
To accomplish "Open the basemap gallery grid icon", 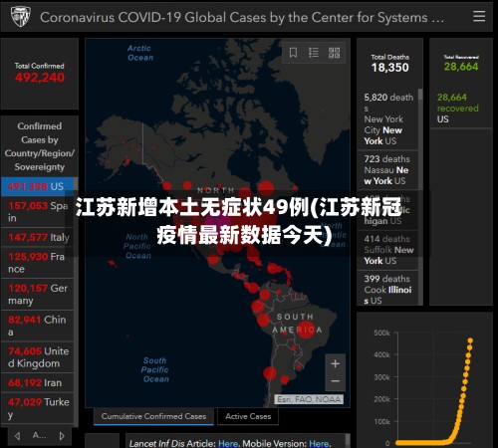I will pos(334,53).
